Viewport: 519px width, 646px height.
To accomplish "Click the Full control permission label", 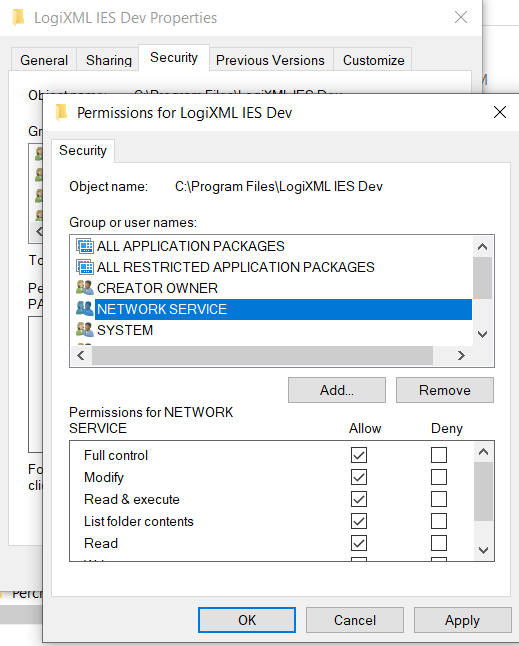I will [116, 455].
